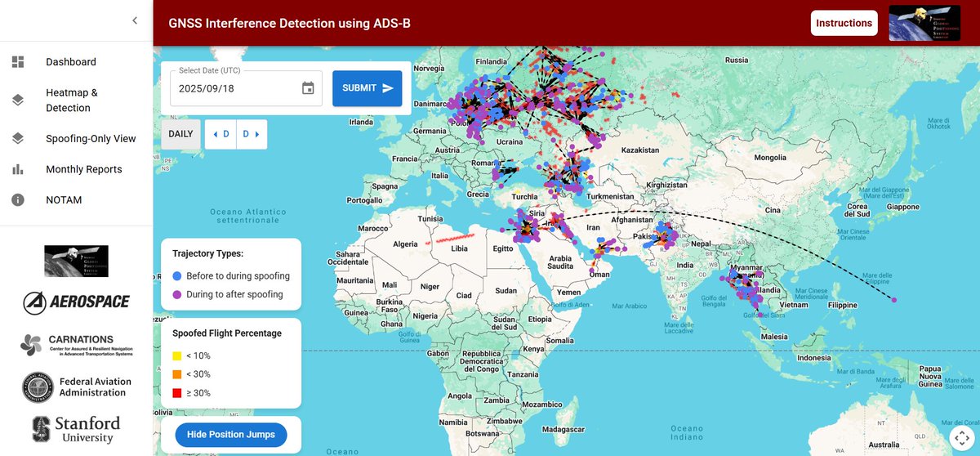Submit the selected date
980x456 pixels.
[x=367, y=88]
